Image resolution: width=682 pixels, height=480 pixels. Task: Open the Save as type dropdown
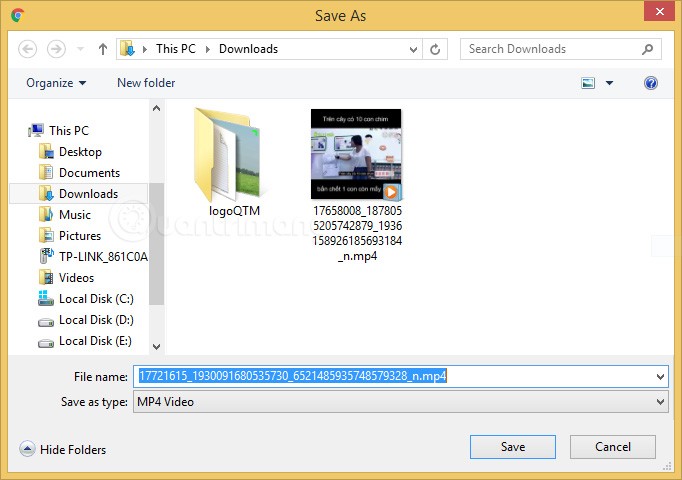659,402
